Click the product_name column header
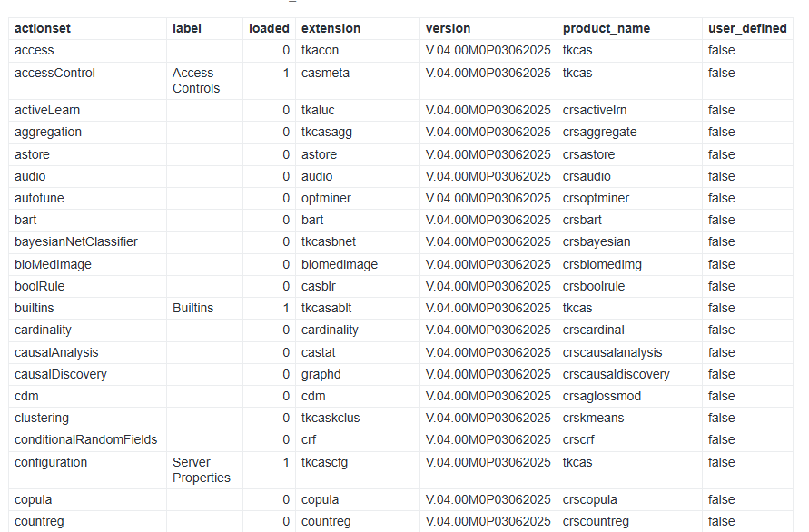 coord(606,28)
